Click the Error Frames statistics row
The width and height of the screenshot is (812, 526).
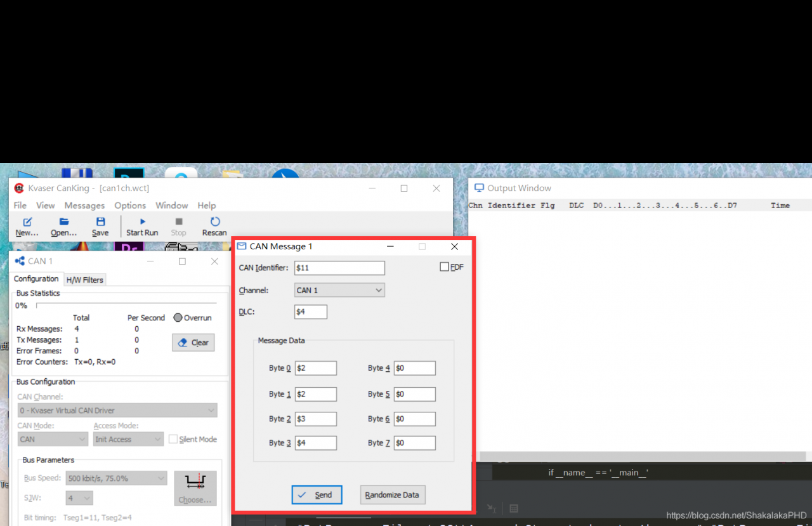click(79, 351)
